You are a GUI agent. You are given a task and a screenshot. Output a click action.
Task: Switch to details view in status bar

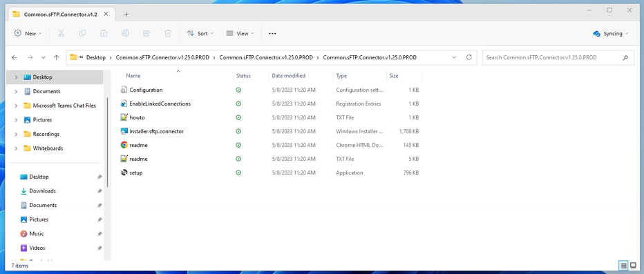tap(623, 266)
